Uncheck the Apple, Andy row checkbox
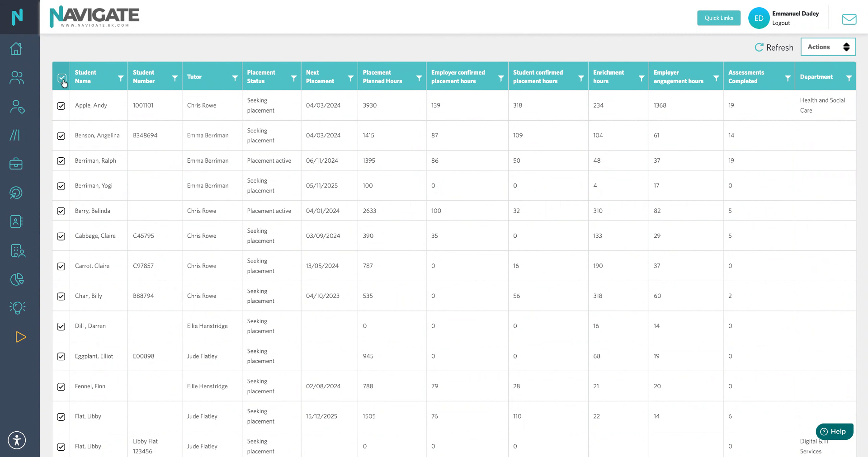 click(x=61, y=106)
